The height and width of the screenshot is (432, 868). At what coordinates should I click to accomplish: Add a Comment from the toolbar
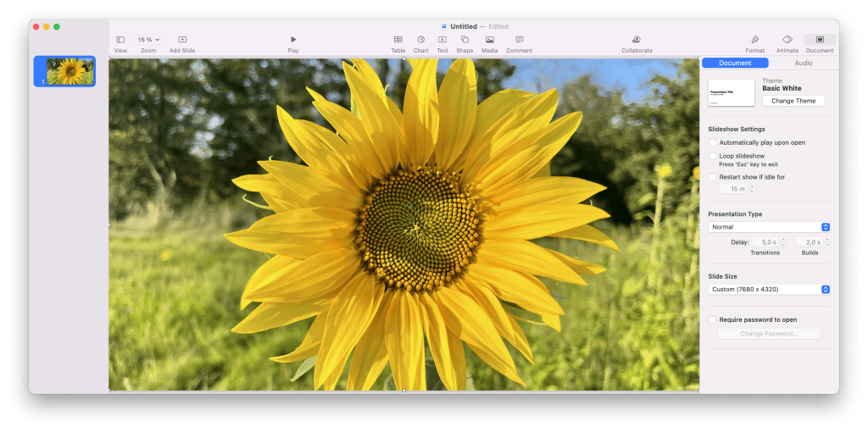520,40
